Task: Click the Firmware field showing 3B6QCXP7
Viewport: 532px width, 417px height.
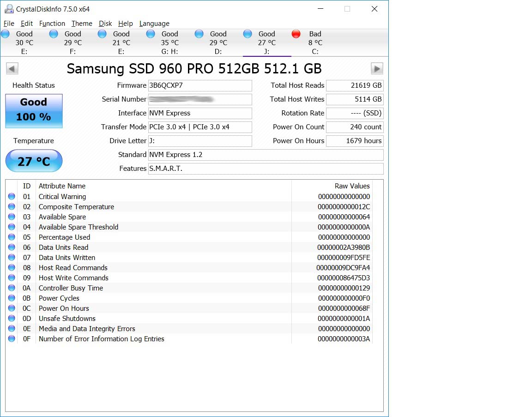Action: 200,85
